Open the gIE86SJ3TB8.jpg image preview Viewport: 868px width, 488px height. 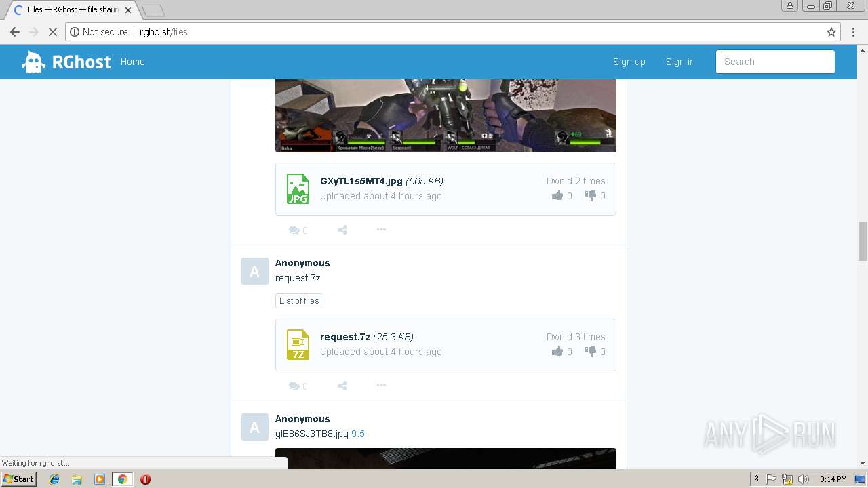click(446, 458)
